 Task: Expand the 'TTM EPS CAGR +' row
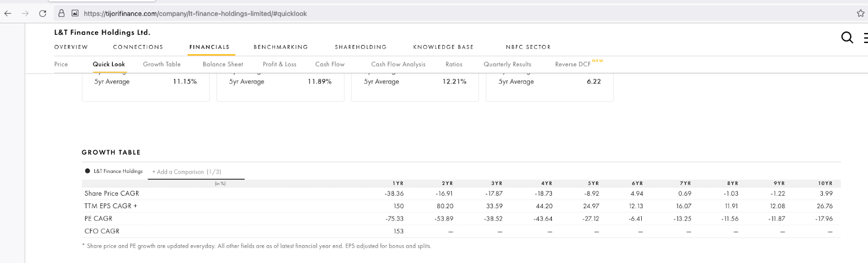point(111,206)
